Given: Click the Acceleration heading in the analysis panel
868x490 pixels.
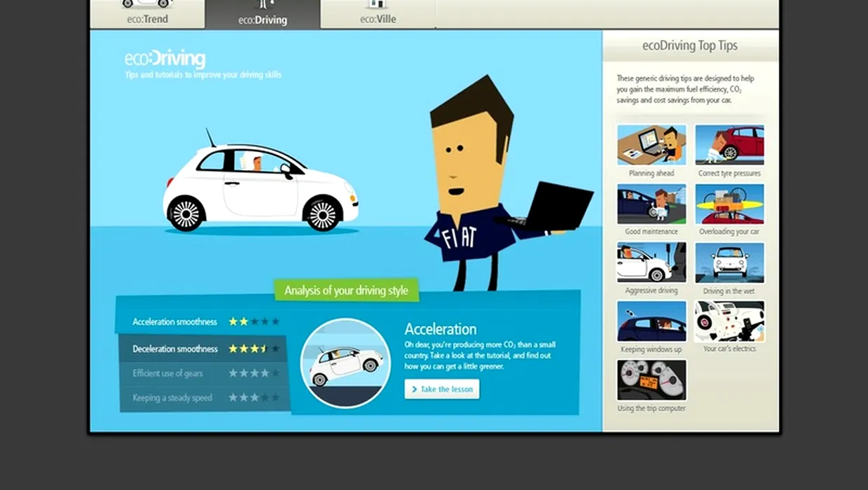Looking at the screenshot, I should click(x=441, y=329).
